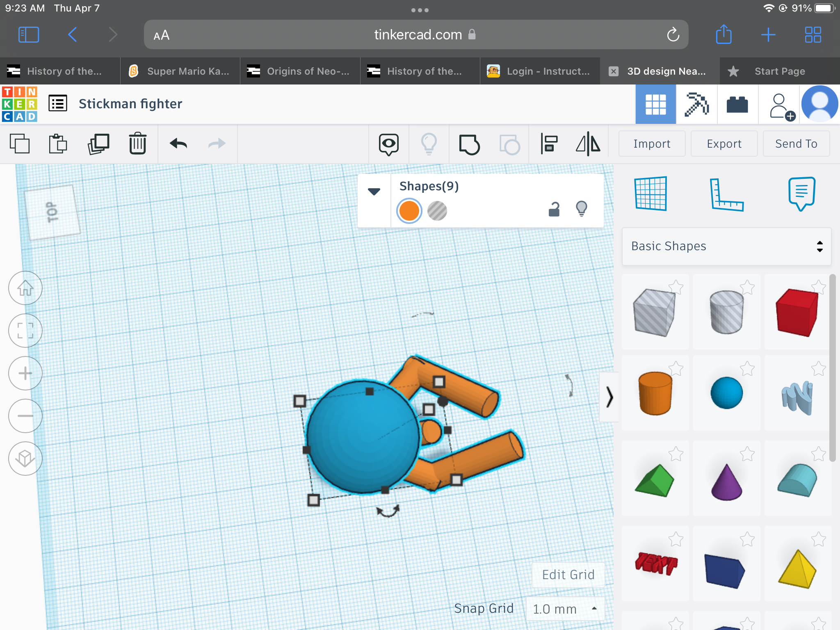
Task: Open the Basic Shapes category dropdown
Action: [726, 246]
